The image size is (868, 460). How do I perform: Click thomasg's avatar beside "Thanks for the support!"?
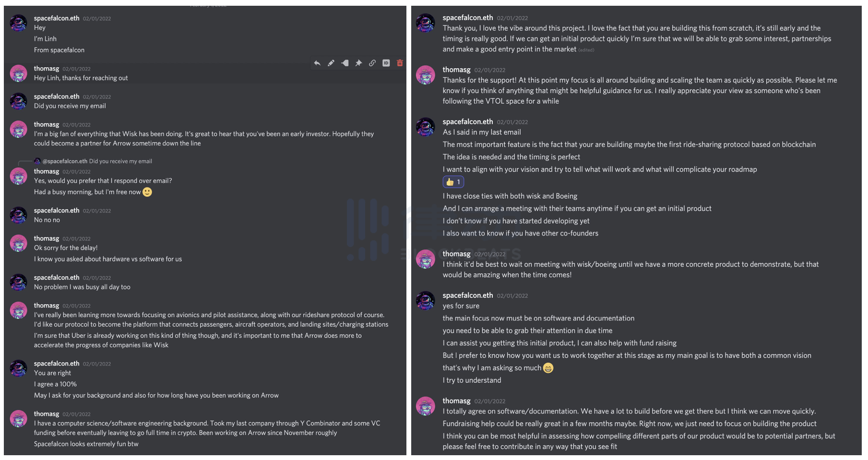tap(425, 75)
